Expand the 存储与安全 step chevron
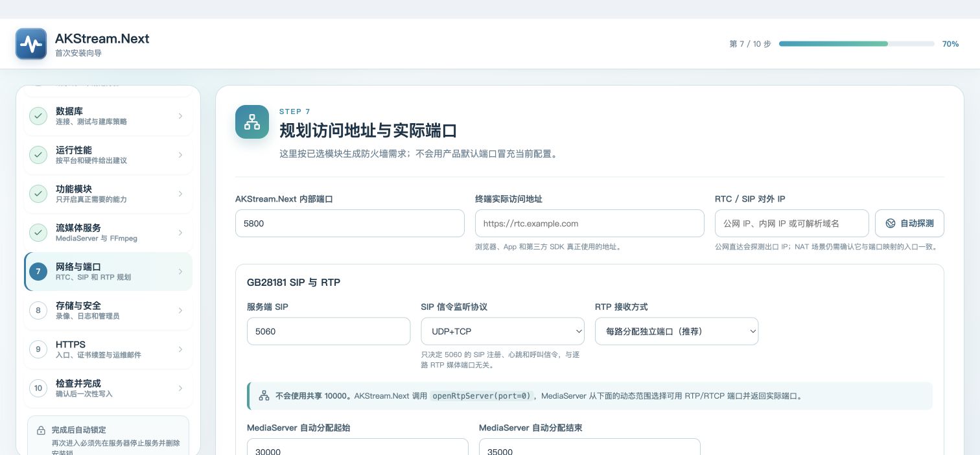 point(180,310)
